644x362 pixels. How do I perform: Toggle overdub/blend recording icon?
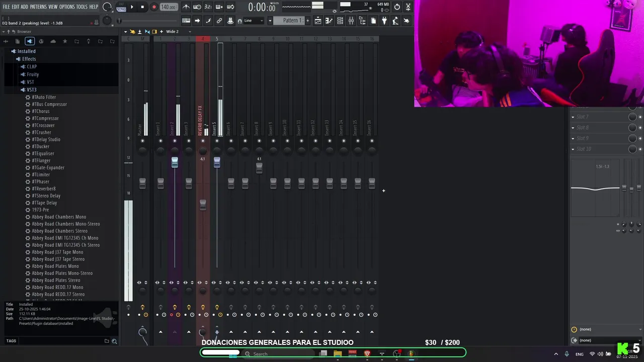point(219,7)
